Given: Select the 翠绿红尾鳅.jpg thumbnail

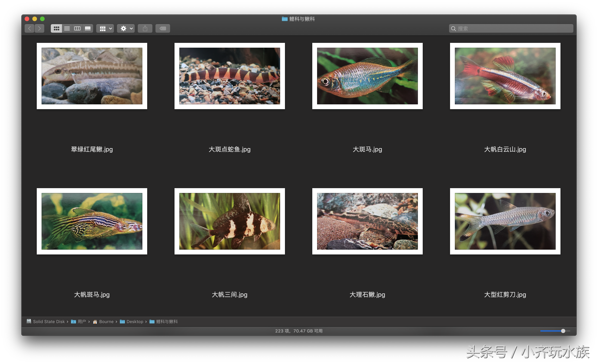Looking at the screenshot, I should (x=92, y=76).
